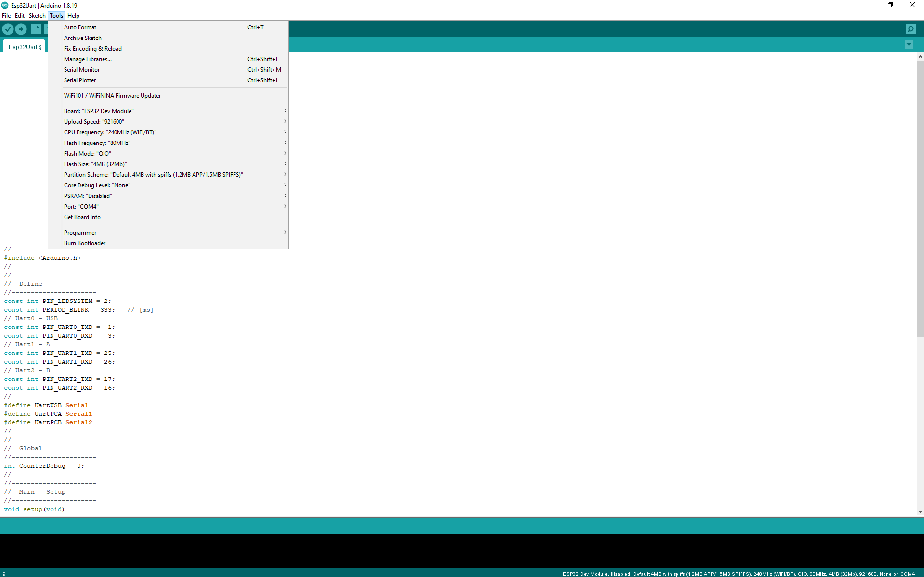This screenshot has width=924, height=577.
Task: Expand Port "COM4" submenu
Action: pos(168,207)
